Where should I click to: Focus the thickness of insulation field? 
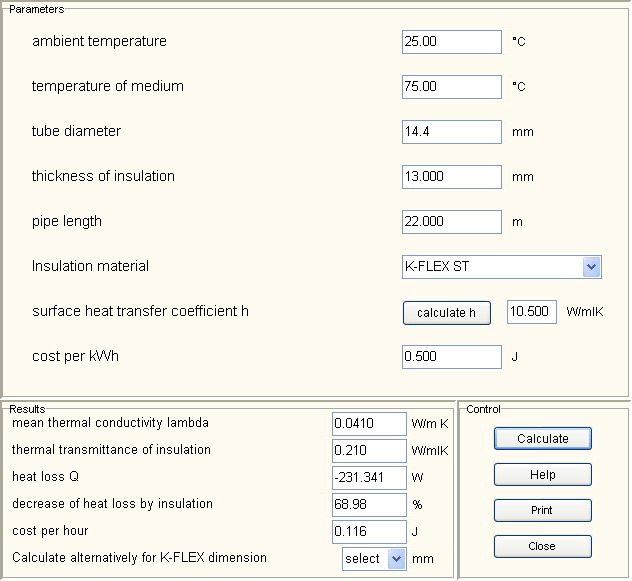451,177
